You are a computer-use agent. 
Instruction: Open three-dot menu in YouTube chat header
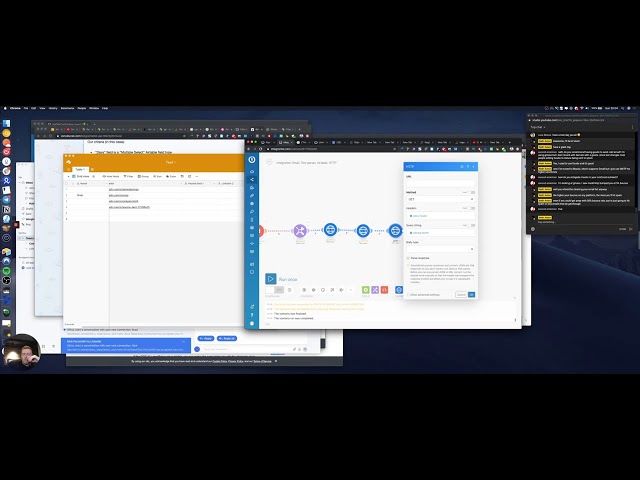click(633, 127)
